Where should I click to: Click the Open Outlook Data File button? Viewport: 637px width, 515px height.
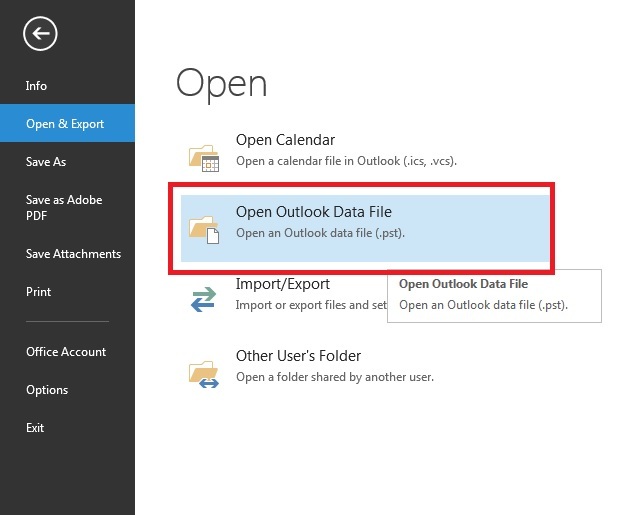pos(365,229)
